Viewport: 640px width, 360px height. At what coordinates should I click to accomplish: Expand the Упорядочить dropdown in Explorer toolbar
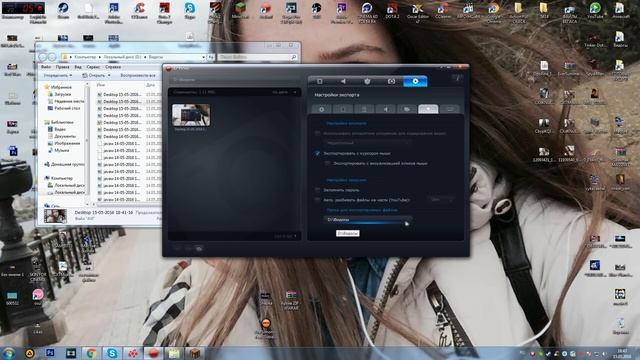point(58,76)
